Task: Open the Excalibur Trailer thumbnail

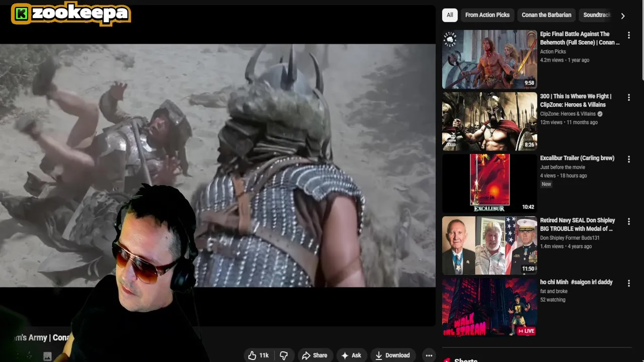Action: (490, 183)
